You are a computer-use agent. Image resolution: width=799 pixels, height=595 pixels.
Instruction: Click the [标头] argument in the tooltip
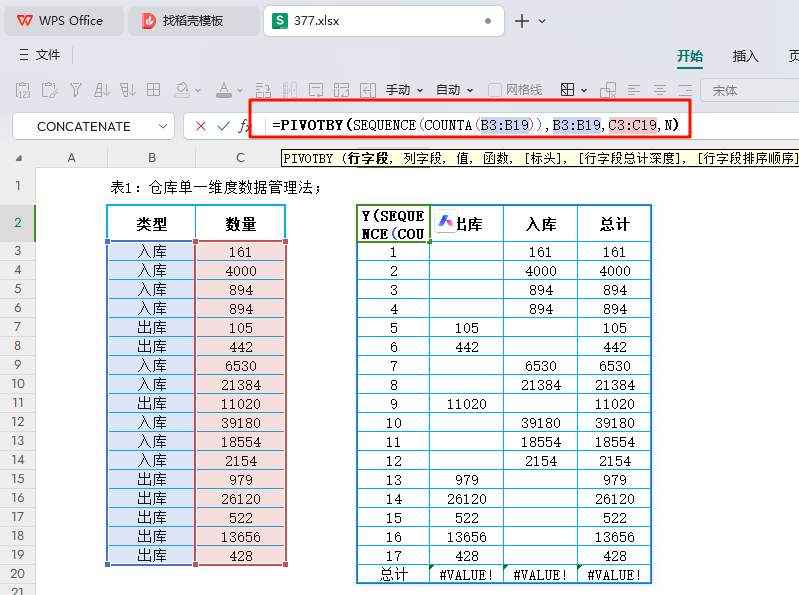click(x=545, y=158)
